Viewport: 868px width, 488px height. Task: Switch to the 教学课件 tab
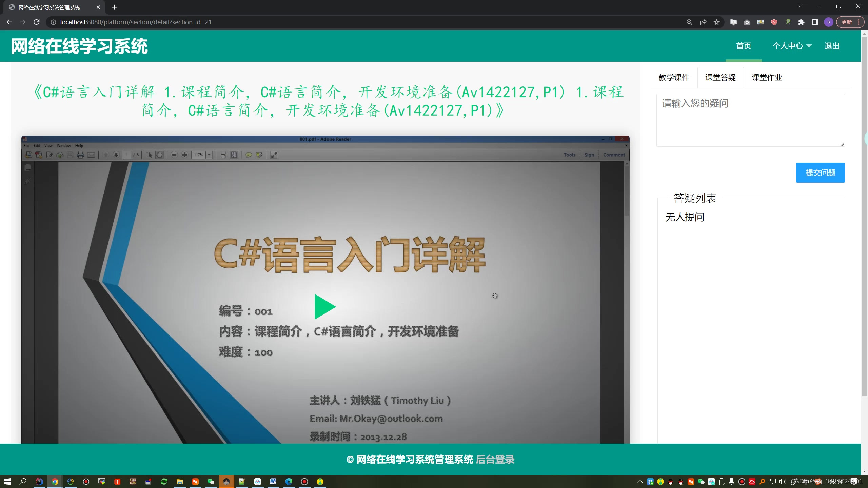click(x=674, y=78)
